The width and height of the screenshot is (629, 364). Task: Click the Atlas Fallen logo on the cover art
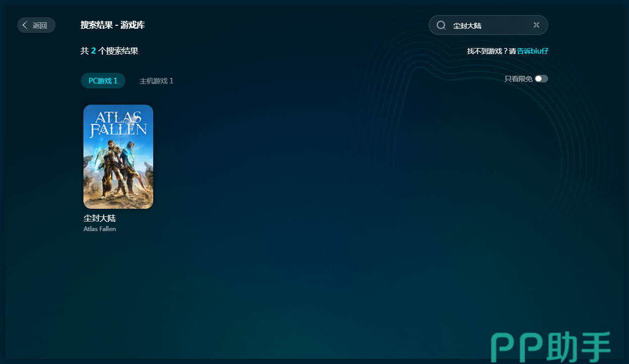tap(118, 124)
